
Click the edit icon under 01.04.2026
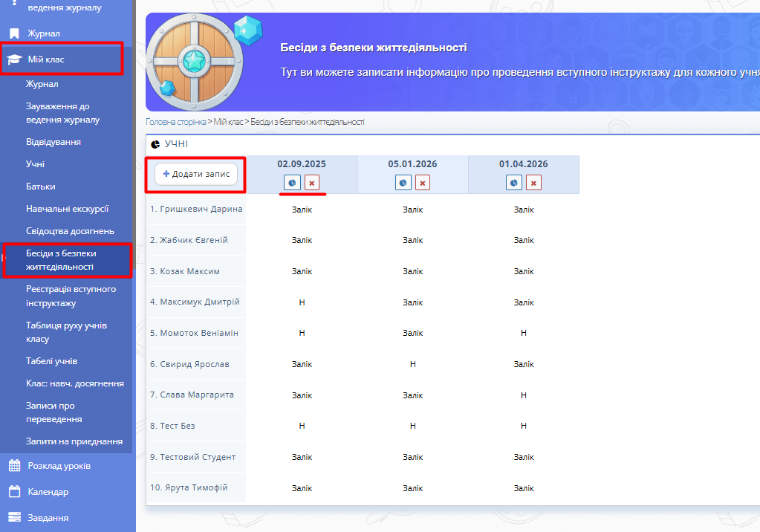tap(514, 183)
